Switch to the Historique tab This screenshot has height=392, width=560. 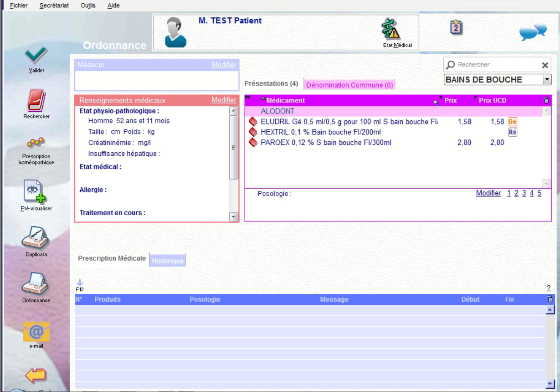point(168,261)
